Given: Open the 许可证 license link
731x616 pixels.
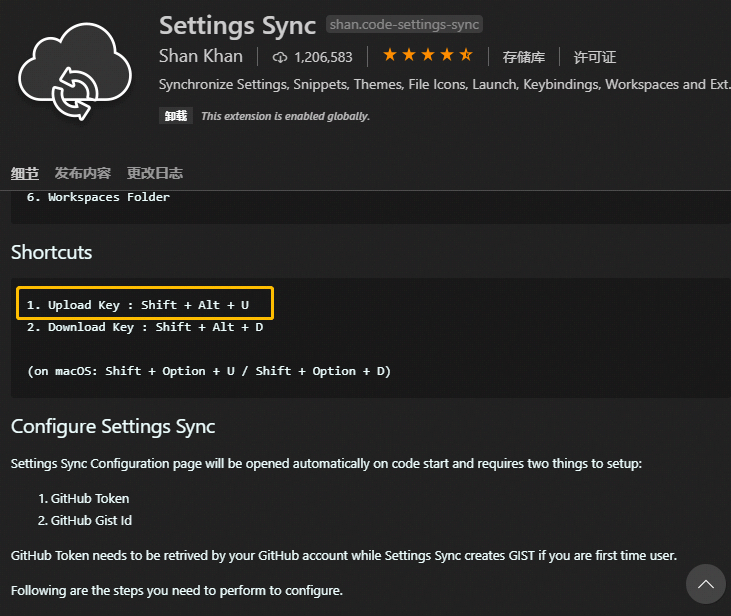Looking at the screenshot, I should (x=594, y=57).
